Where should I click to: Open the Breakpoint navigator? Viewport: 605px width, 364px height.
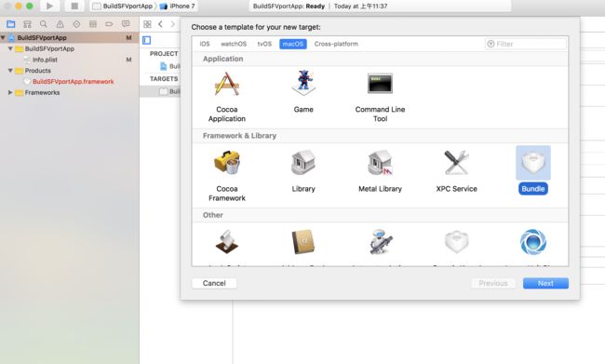[x=109, y=24]
